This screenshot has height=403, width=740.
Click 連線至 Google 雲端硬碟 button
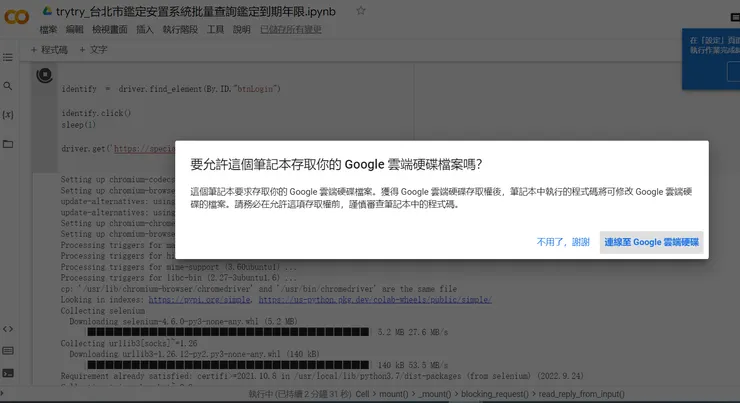tap(651, 242)
